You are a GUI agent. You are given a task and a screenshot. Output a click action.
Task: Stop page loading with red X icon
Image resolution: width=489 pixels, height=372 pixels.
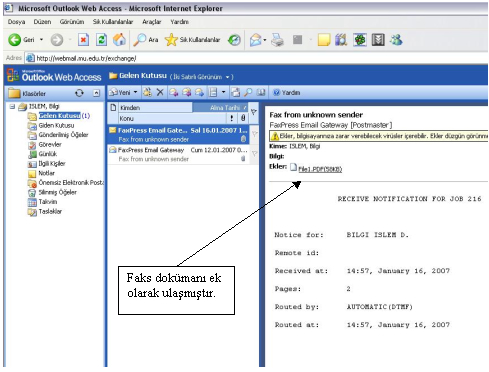coord(83,40)
